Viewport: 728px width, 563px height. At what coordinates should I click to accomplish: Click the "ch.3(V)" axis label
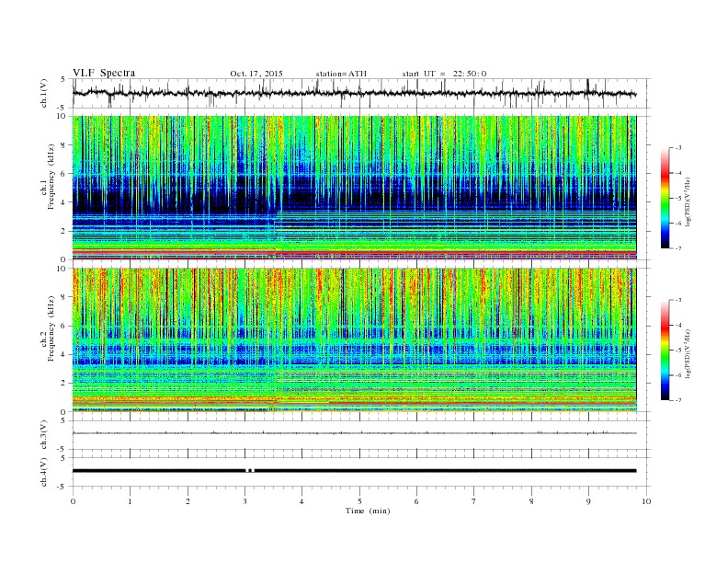pos(44,435)
